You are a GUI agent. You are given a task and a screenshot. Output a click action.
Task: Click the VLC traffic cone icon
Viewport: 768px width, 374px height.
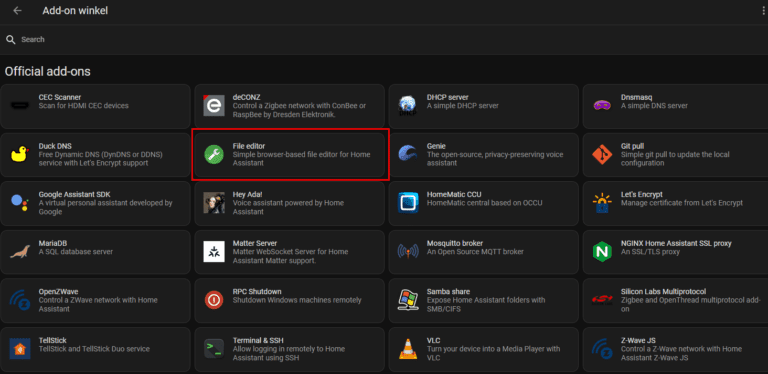click(408, 349)
